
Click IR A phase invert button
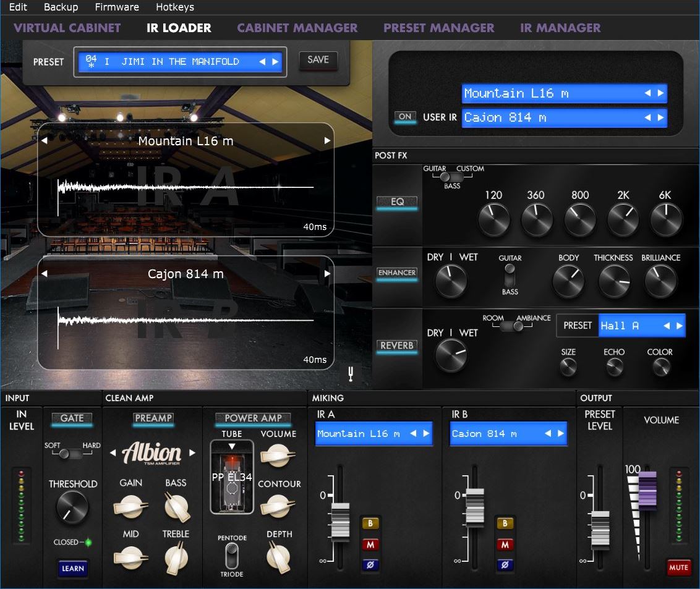(370, 564)
